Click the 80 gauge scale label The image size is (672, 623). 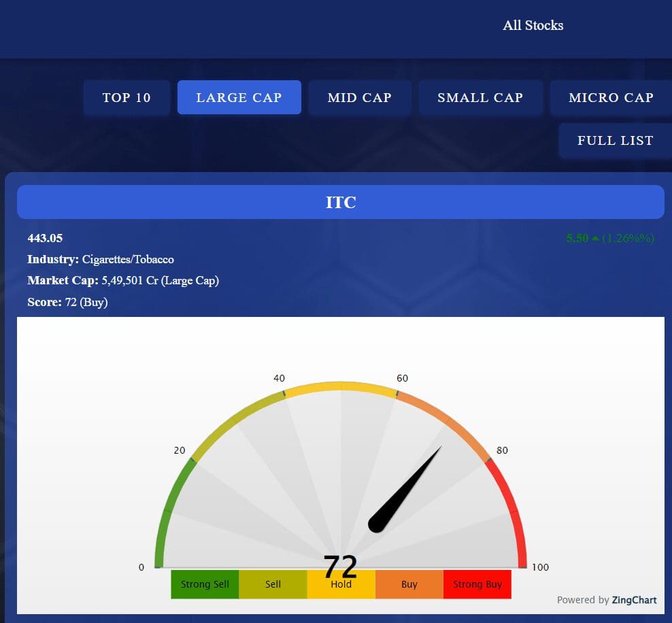(502, 450)
